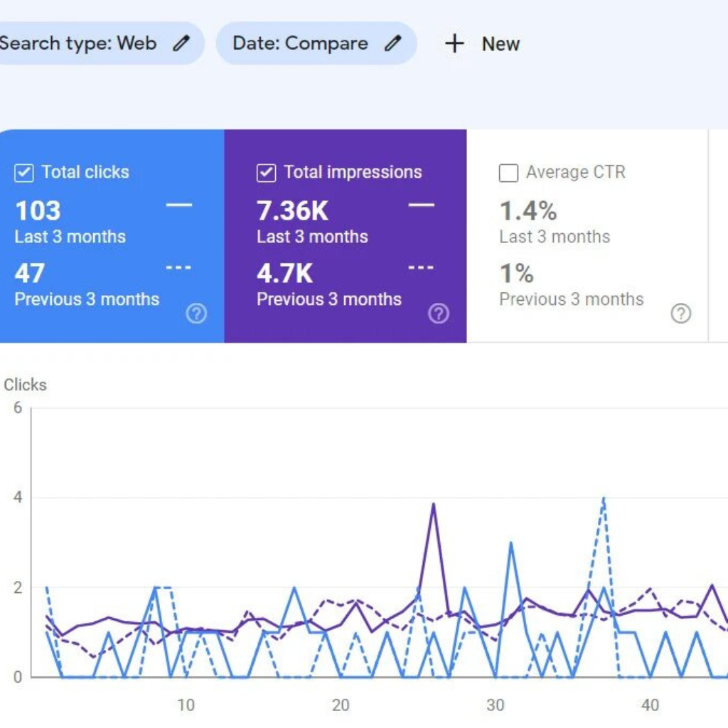Open the Date: Compare filter chip
The image size is (728, 728).
pos(316,43)
